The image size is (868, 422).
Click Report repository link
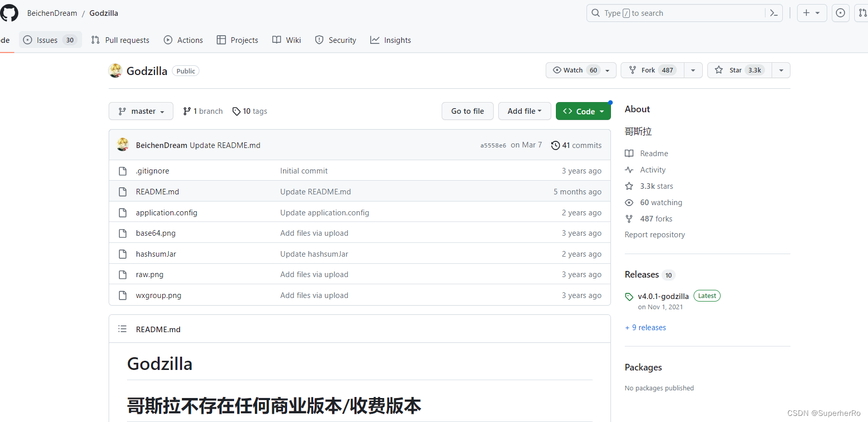655,235
